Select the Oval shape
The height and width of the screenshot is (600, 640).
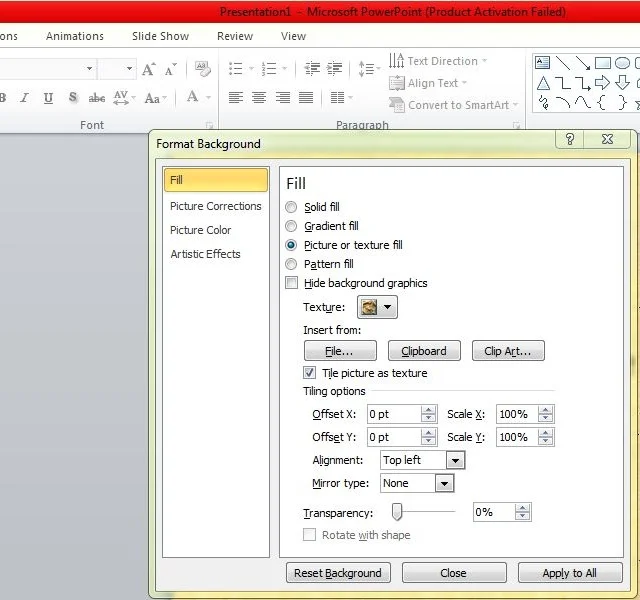pos(622,63)
